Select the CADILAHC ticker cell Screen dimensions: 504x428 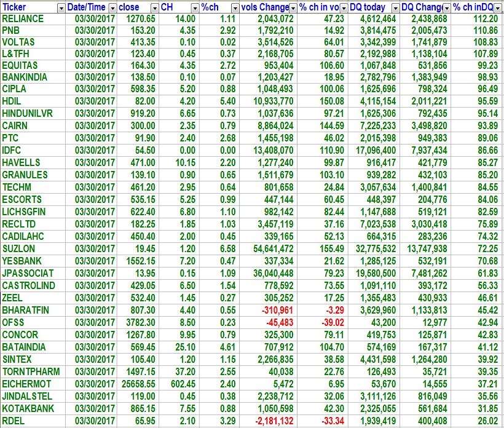[33, 236]
